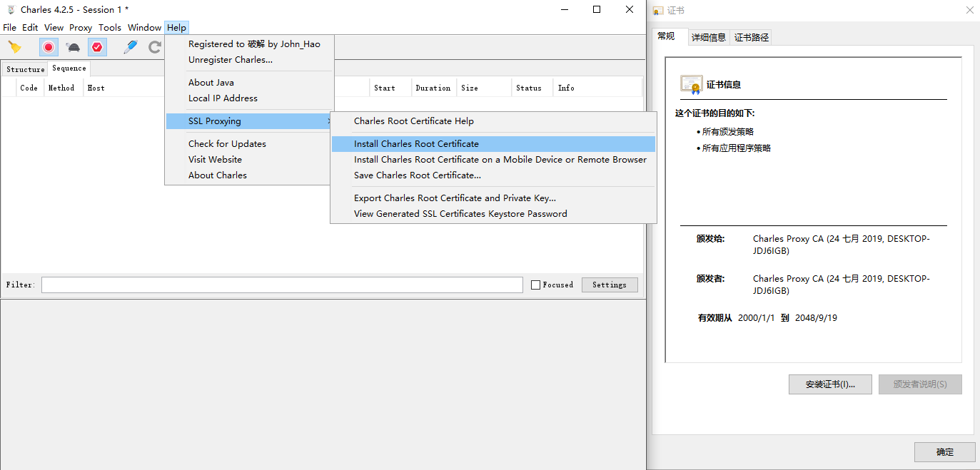Screen dimensions: 980x470
Task: Open the File menu
Action: click(x=9, y=28)
